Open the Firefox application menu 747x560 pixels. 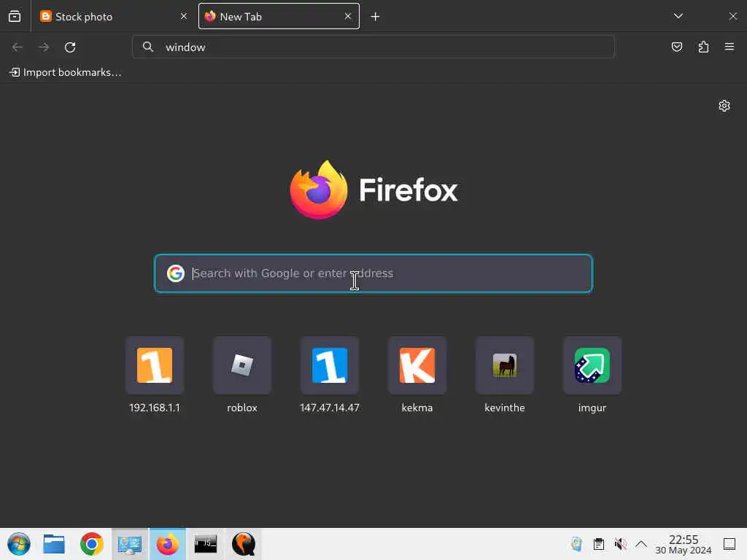point(729,47)
